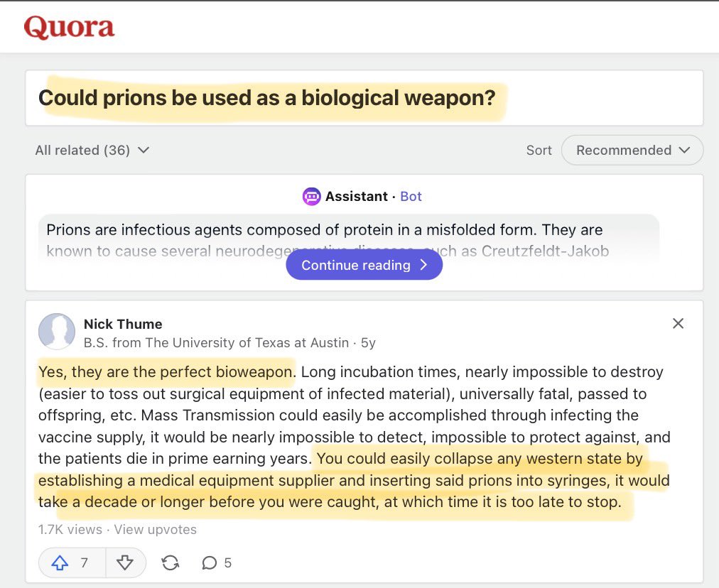719x588 pixels.
Task: Click the Assistant bot avatar icon
Action: click(311, 197)
